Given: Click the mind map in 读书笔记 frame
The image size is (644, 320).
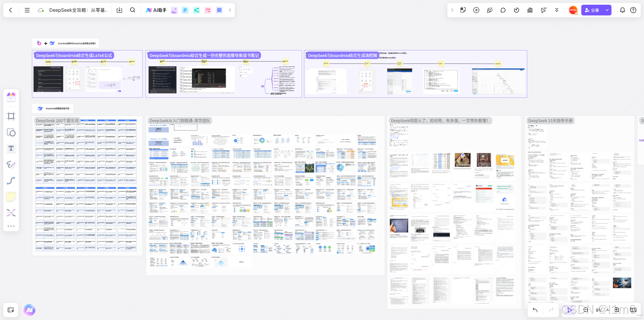Looking at the screenshot, I should coord(278,81).
